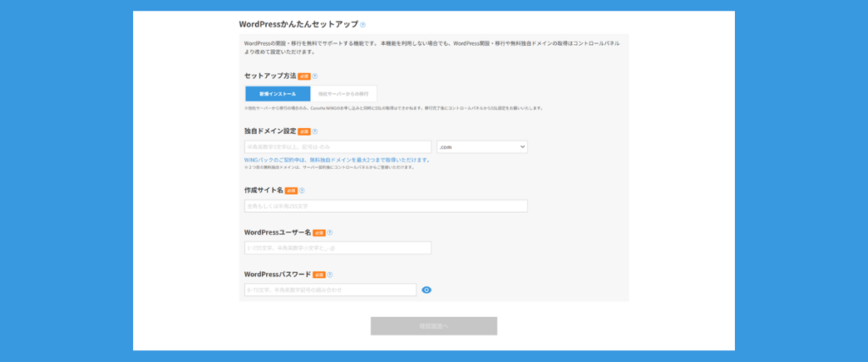Toggle password visibility eye icon
The height and width of the screenshot is (362, 868).
click(x=426, y=290)
